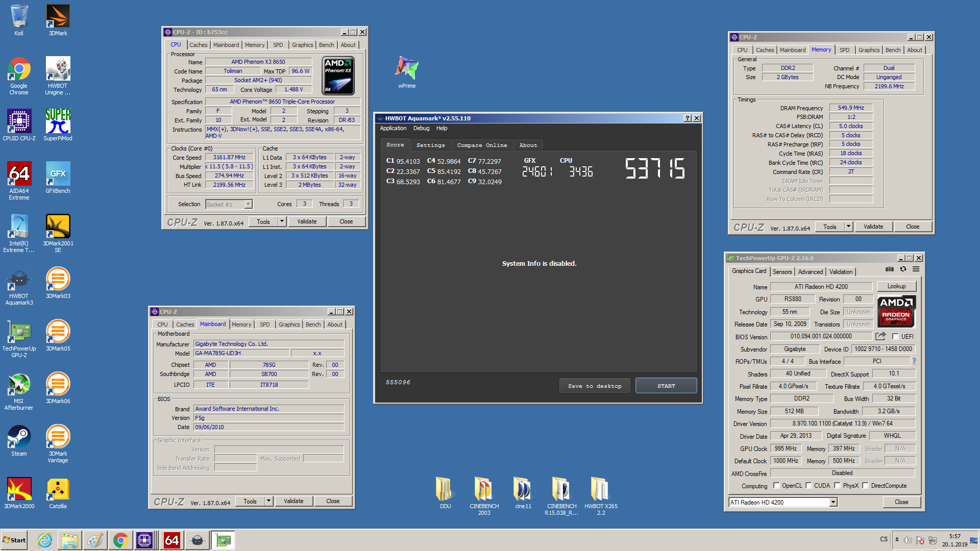The height and width of the screenshot is (551, 980).
Task: Open wPrime desktop icon
Action: click(x=407, y=73)
